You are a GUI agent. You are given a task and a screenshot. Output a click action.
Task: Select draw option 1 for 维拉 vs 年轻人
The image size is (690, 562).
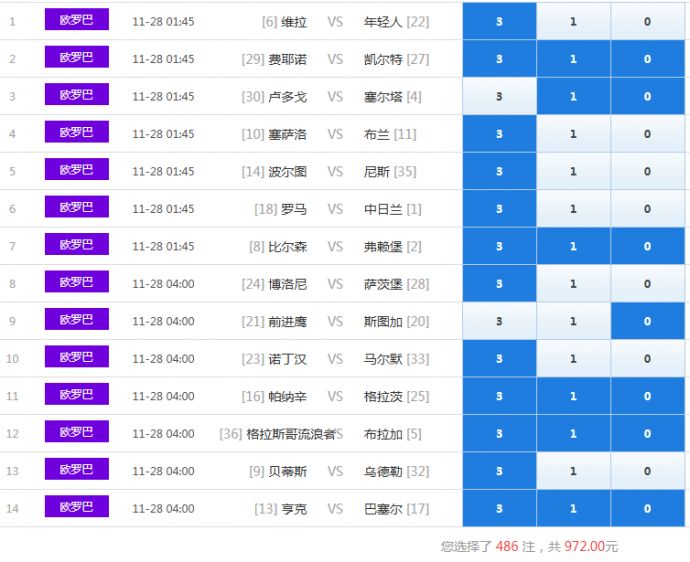573,22
